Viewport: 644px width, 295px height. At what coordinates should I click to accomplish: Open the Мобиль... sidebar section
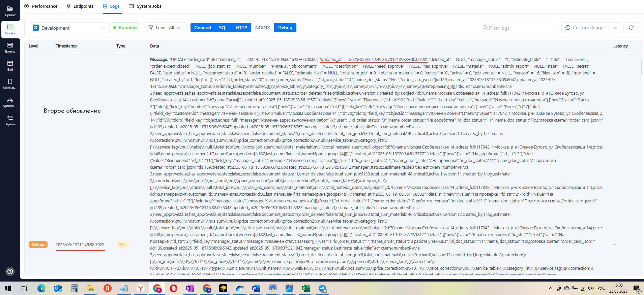click(10, 84)
